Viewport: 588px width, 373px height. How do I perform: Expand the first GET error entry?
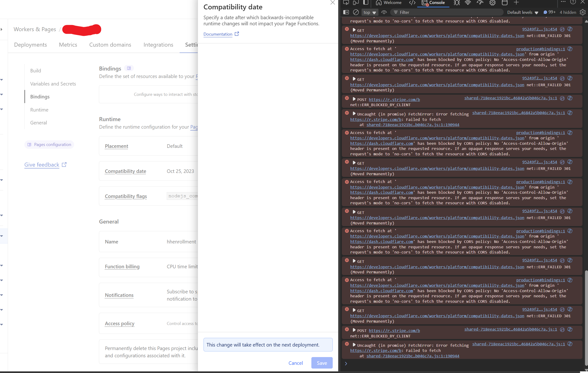click(x=354, y=30)
